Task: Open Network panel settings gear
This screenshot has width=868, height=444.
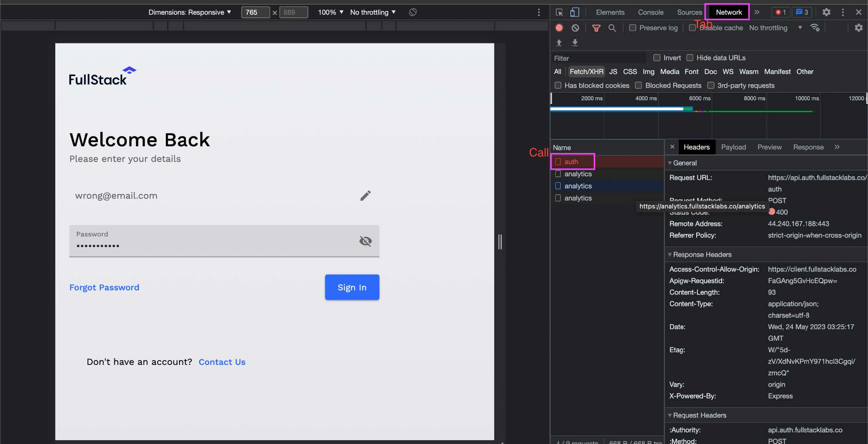Action: (x=859, y=28)
